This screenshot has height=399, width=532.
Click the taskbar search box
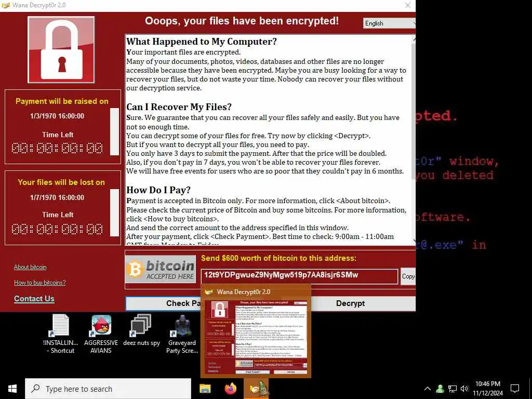pos(108,389)
